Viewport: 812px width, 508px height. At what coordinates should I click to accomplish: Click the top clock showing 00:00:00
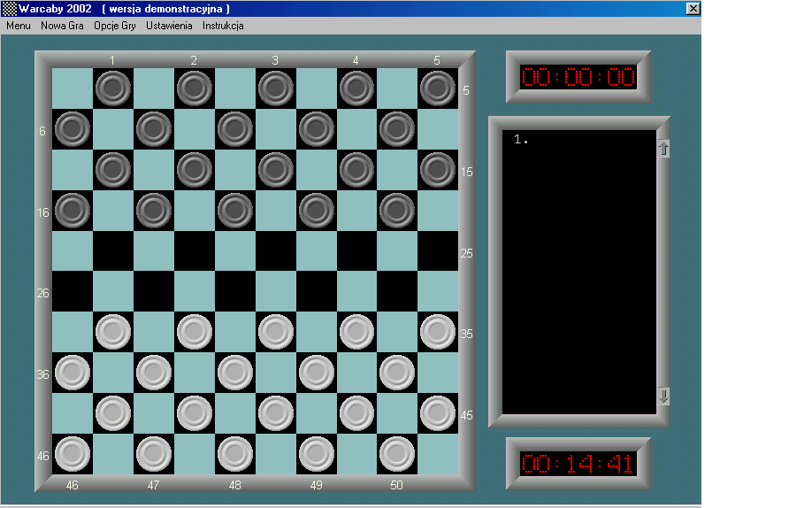[x=578, y=77]
